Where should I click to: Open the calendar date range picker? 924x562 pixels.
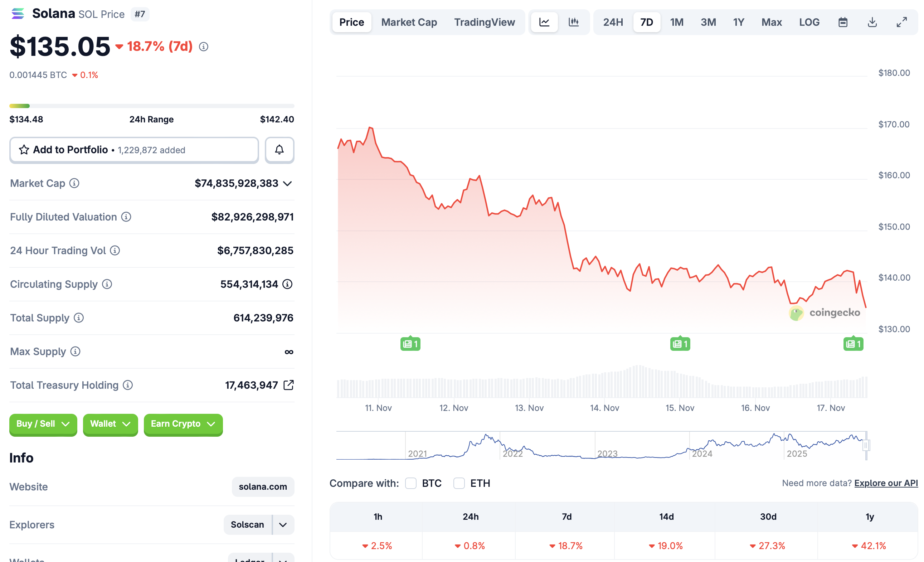coord(843,22)
